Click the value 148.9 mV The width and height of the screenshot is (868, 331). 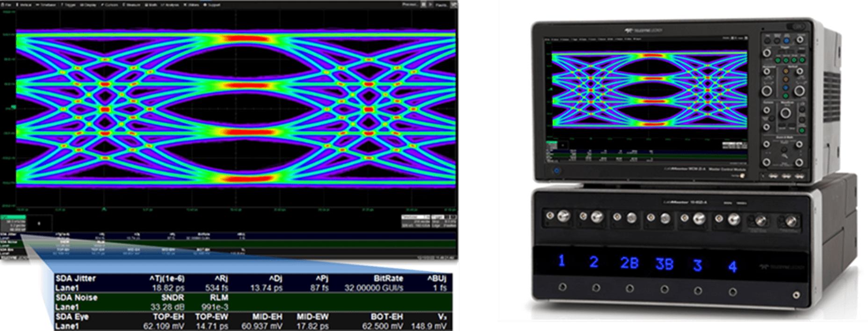tap(429, 326)
